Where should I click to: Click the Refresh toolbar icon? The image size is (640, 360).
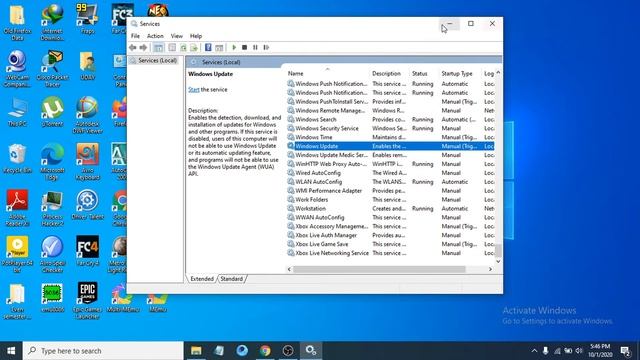pyautogui.click(x=183, y=48)
